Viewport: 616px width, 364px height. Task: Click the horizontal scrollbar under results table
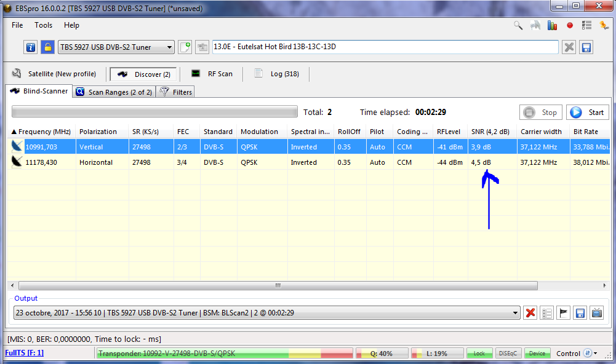click(x=277, y=285)
